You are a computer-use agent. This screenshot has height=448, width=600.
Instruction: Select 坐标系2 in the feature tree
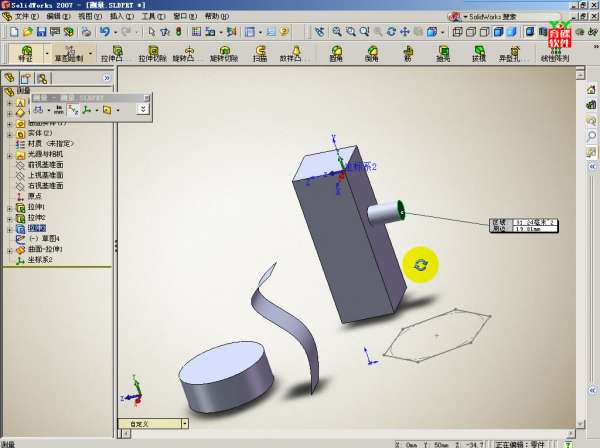40,260
